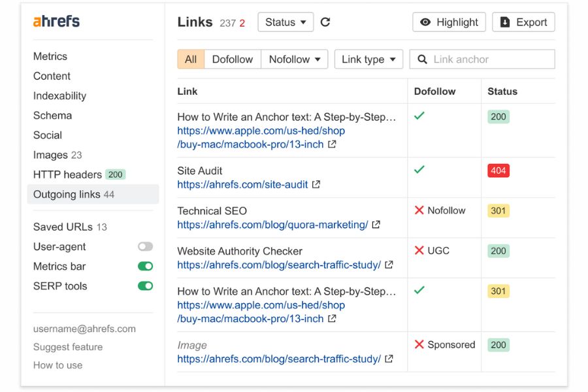Screen dimensions: 588x392
Task: Open Schema in the sidebar
Action: [52, 116]
